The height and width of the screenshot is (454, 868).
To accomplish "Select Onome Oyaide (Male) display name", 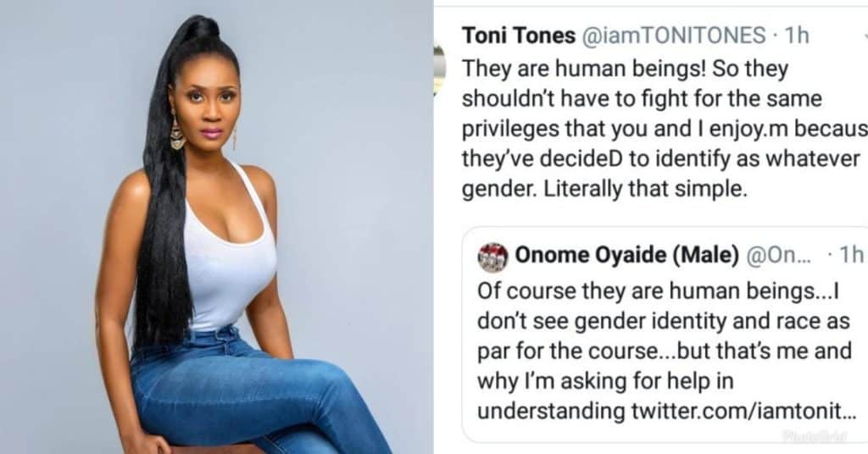I will [626, 255].
